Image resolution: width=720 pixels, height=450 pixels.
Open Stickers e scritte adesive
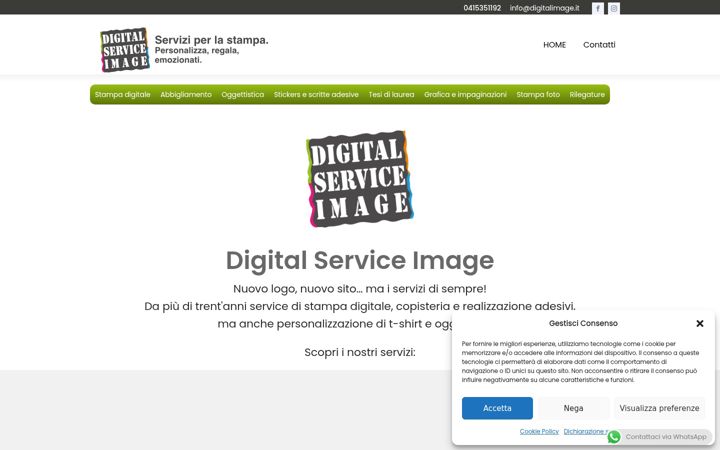[316, 95]
